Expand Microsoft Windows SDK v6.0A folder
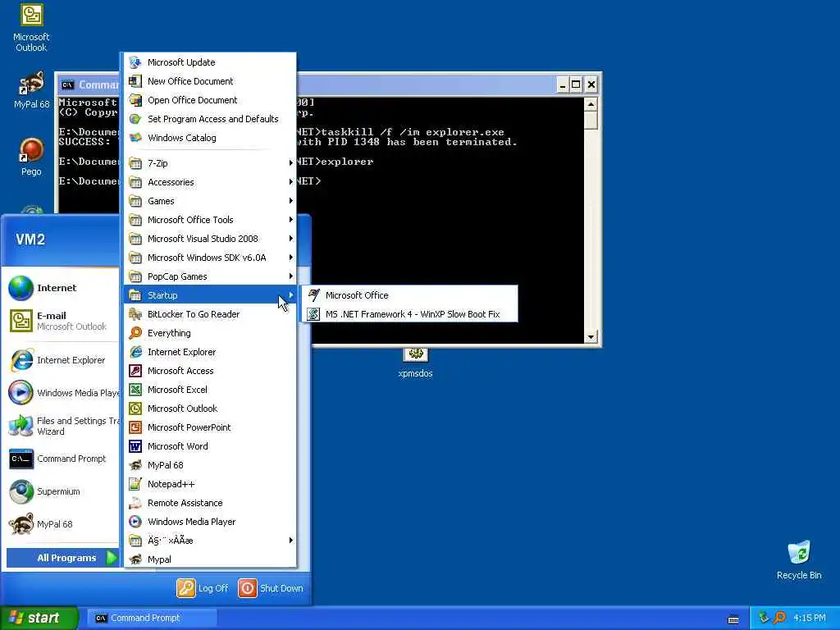Screen dimensions: 840x630 click(x=210, y=258)
